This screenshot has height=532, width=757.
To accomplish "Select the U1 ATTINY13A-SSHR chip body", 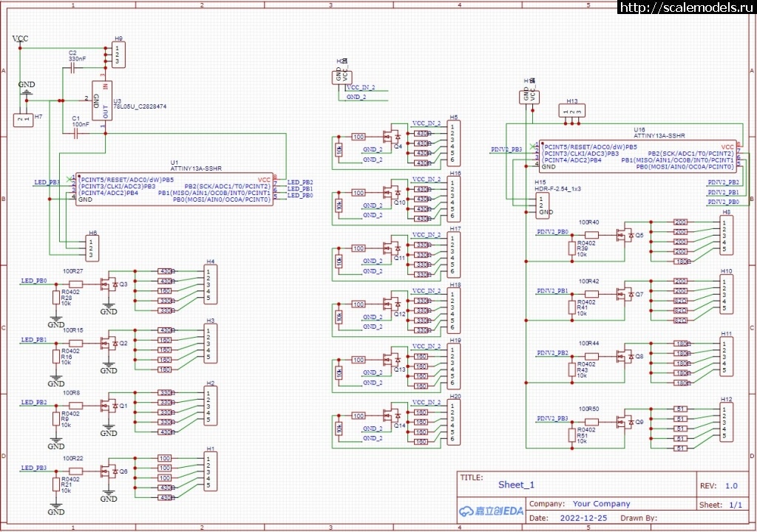I will pyautogui.click(x=174, y=189).
